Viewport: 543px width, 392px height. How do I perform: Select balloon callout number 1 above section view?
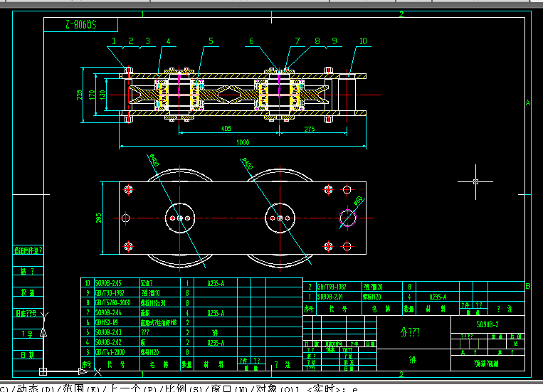point(114,41)
